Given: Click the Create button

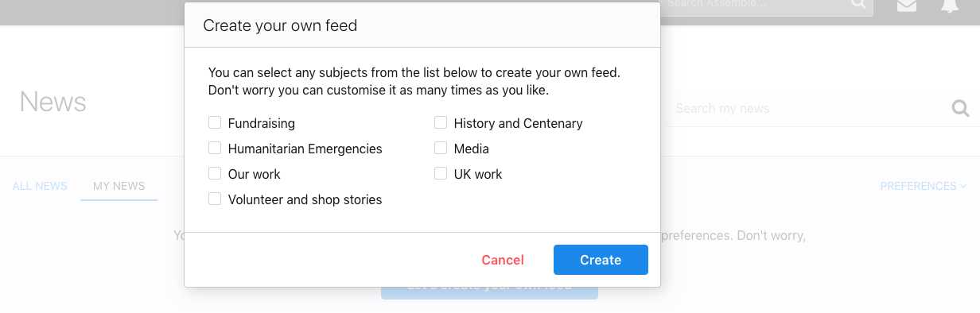Looking at the screenshot, I should [601, 260].
